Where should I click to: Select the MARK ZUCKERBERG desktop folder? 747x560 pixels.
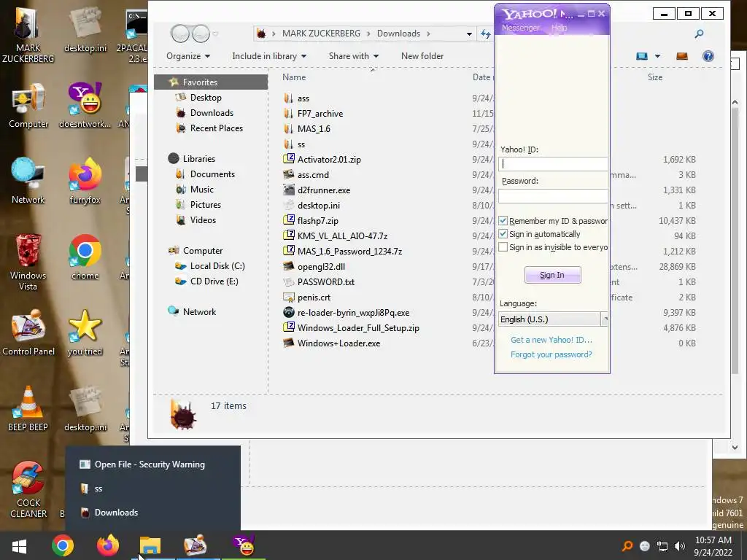pos(28,34)
